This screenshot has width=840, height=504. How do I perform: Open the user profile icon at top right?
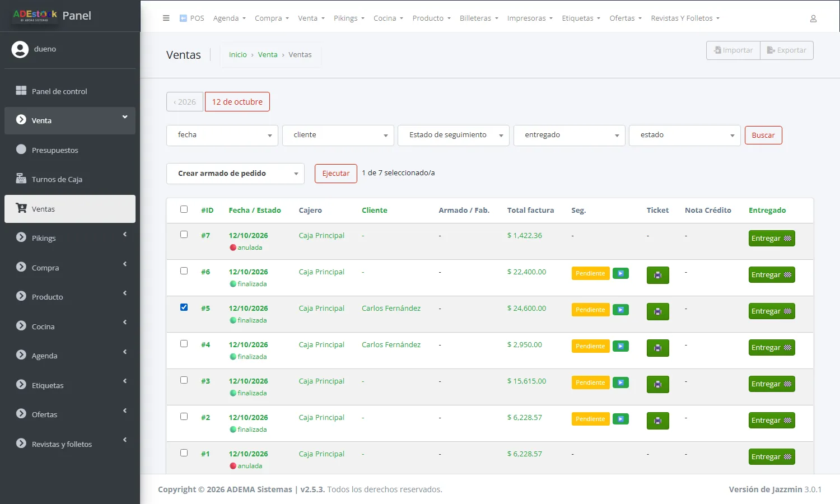[x=813, y=18]
